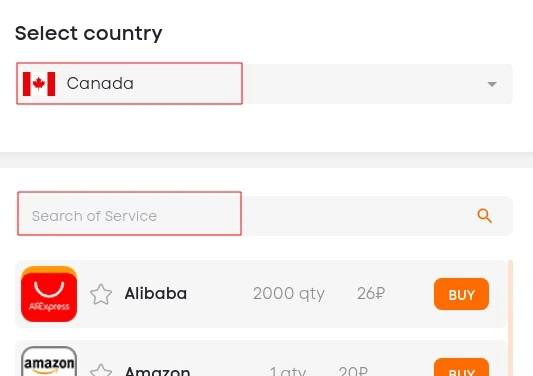533x376 pixels.
Task: Click the Alibaba 26₽ price
Action: click(x=371, y=293)
